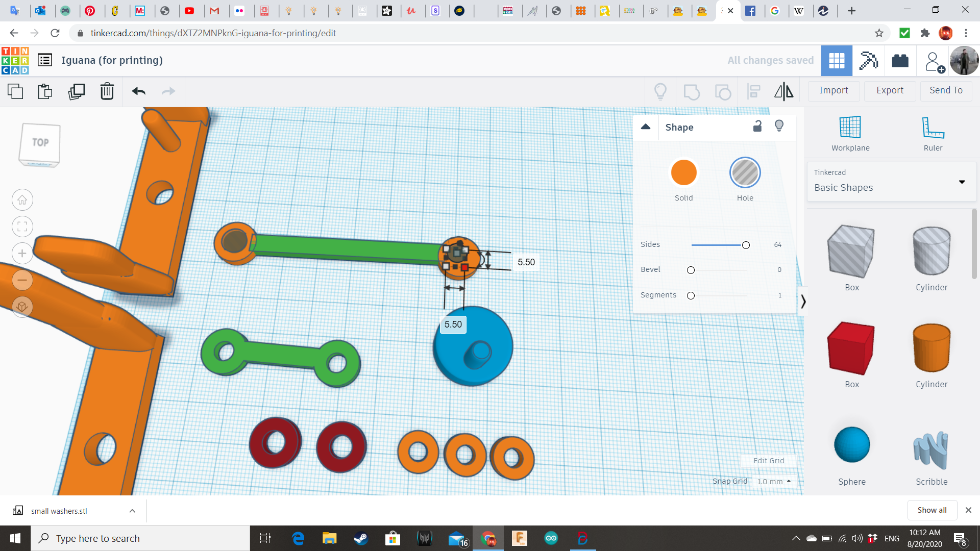The width and height of the screenshot is (980, 551).
Task: Click the Align tool icon
Action: pos(753,91)
